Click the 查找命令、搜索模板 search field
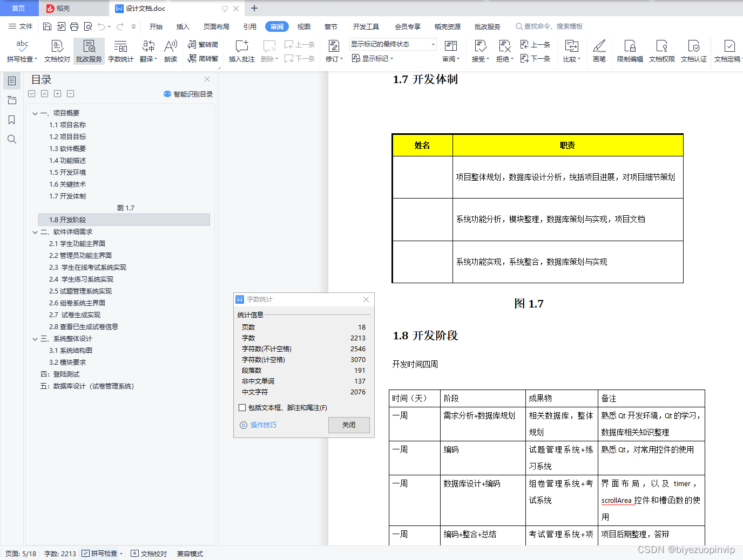 point(550,26)
